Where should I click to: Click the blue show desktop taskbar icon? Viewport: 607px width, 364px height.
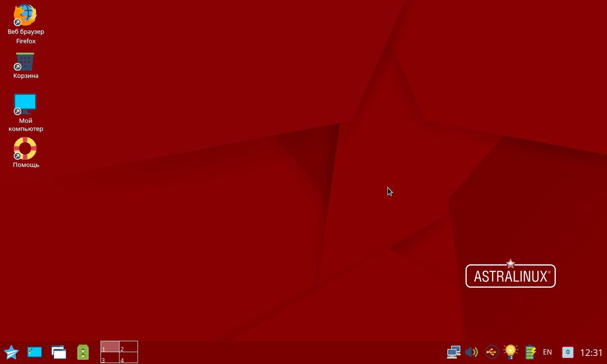pyautogui.click(x=35, y=352)
